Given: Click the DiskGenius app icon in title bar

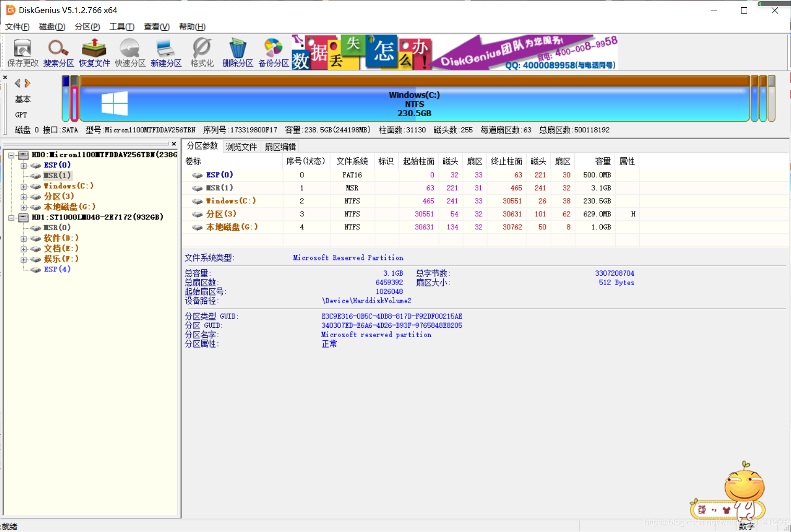Looking at the screenshot, I should [10, 10].
